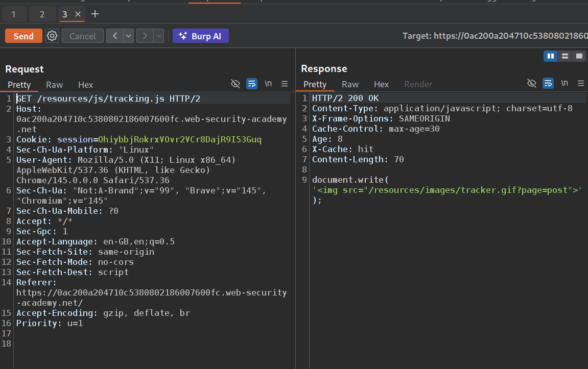Image resolution: width=588 pixels, height=369 pixels.
Task: Expand the forward history dropdown arrow
Action: click(158, 36)
